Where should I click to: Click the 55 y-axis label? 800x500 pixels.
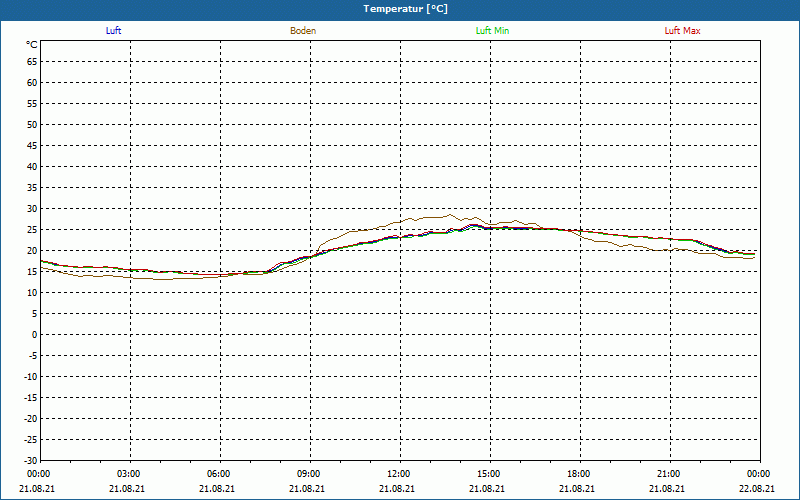click(x=32, y=104)
